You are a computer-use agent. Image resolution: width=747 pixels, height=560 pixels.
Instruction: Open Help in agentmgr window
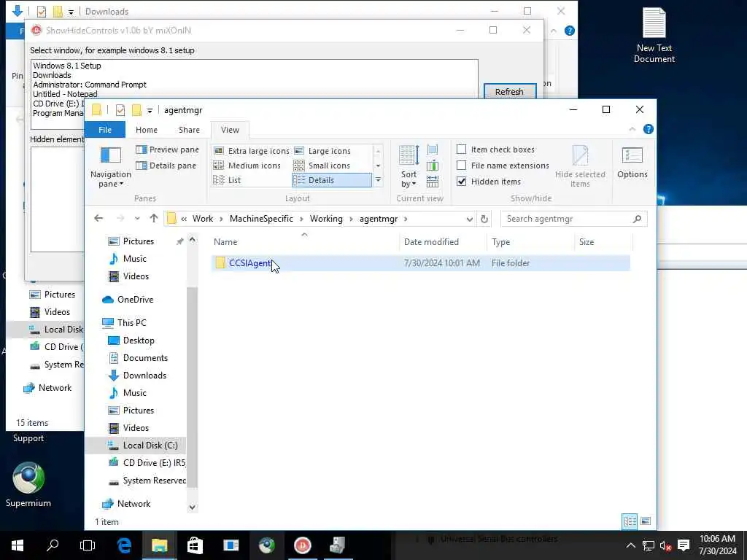tap(649, 129)
